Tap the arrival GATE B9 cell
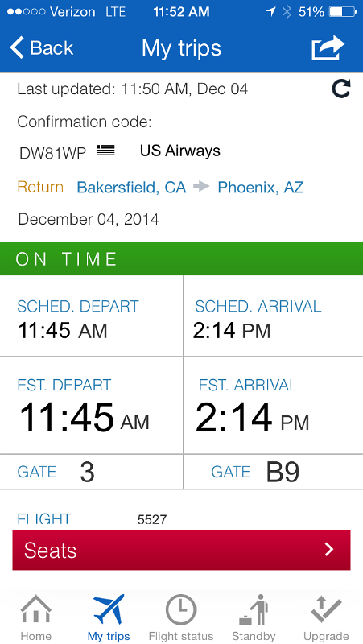Screen dimensions: 363x644 tap(274, 472)
